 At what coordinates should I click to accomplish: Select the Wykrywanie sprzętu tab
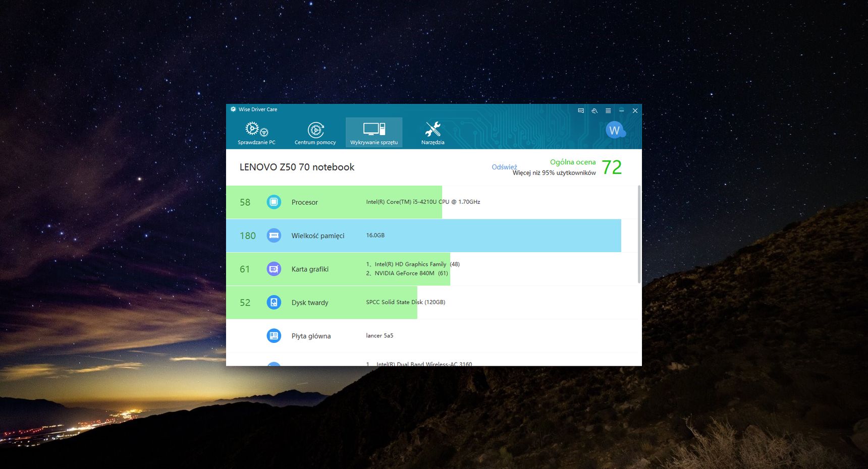(x=374, y=133)
